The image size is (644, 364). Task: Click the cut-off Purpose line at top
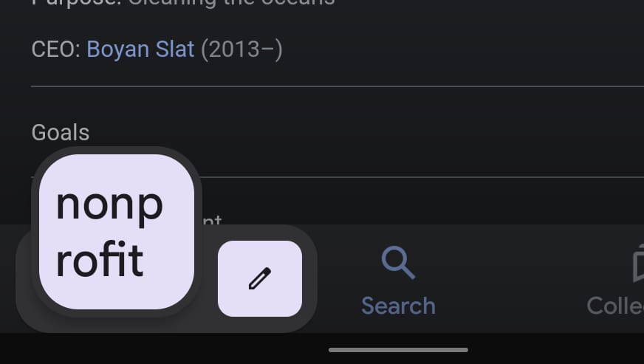[x=183, y=3]
